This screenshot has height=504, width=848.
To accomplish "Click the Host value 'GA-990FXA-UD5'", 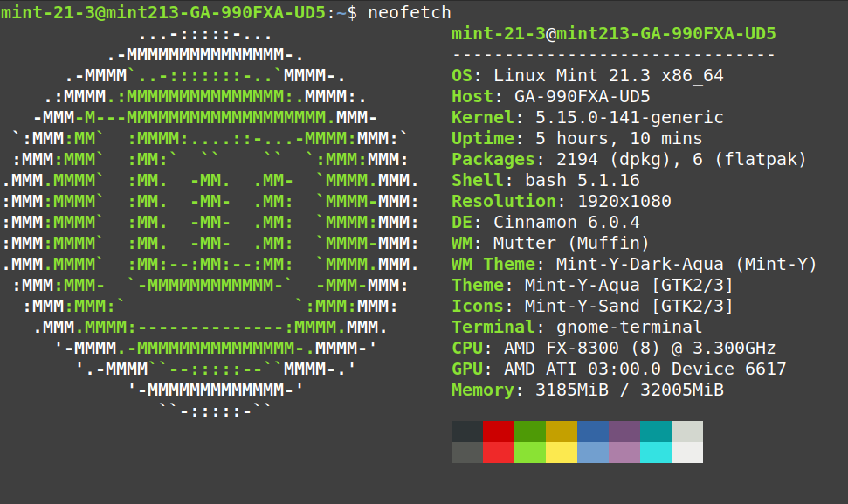I will [582, 96].
